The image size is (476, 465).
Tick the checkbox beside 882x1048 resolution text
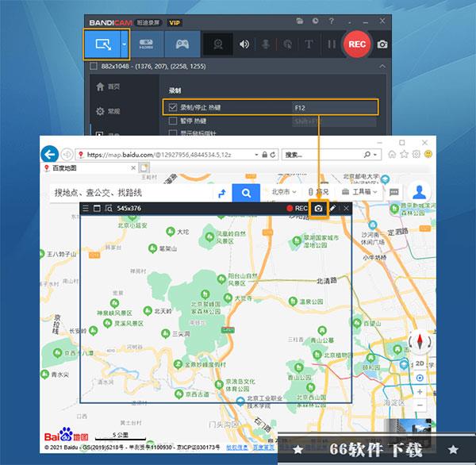point(94,66)
